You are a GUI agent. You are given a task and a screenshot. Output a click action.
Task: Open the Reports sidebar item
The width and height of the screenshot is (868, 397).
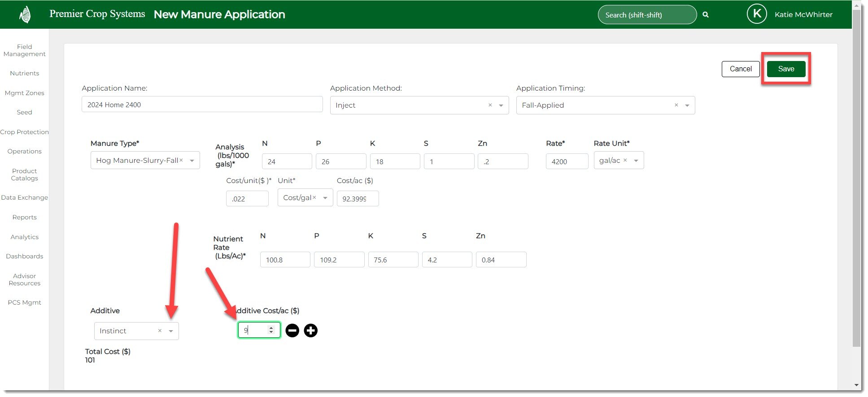pos(24,217)
